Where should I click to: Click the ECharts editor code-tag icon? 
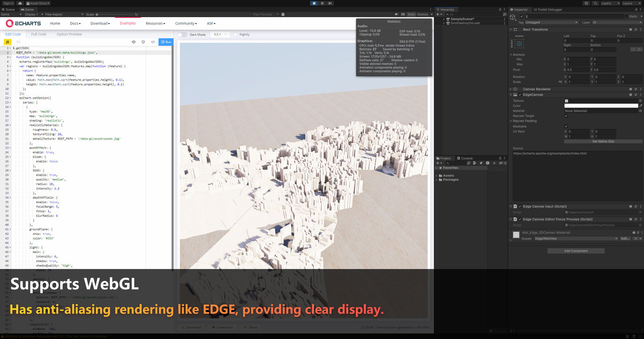[153, 41]
